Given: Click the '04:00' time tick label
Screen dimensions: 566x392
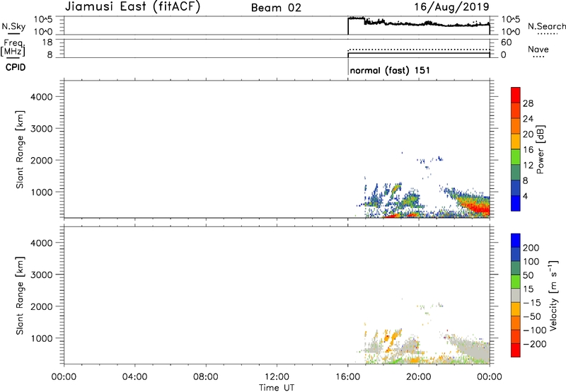Looking at the screenshot, I should click(x=134, y=377).
